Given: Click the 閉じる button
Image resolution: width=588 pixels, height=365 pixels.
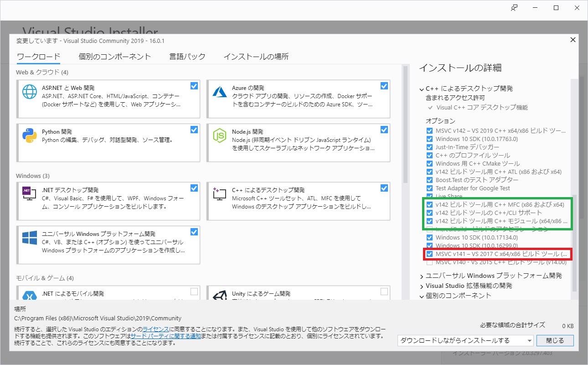Looking at the screenshot, I should [x=555, y=340].
